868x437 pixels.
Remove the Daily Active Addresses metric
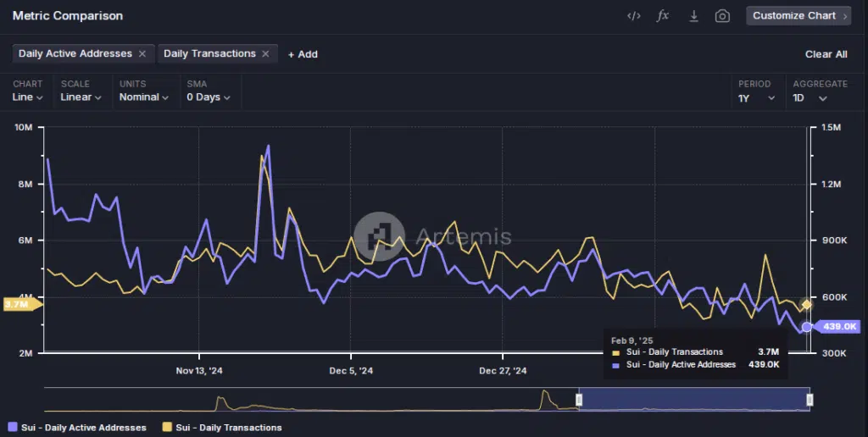click(142, 53)
